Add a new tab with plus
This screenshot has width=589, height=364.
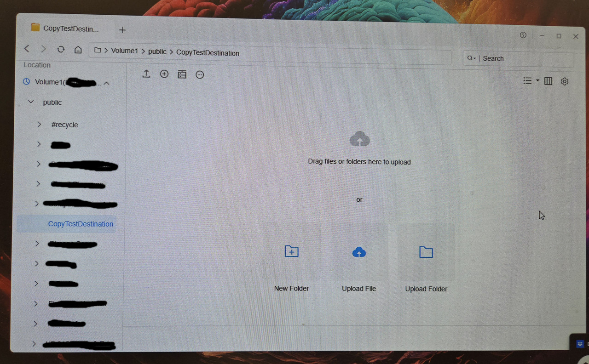122,30
